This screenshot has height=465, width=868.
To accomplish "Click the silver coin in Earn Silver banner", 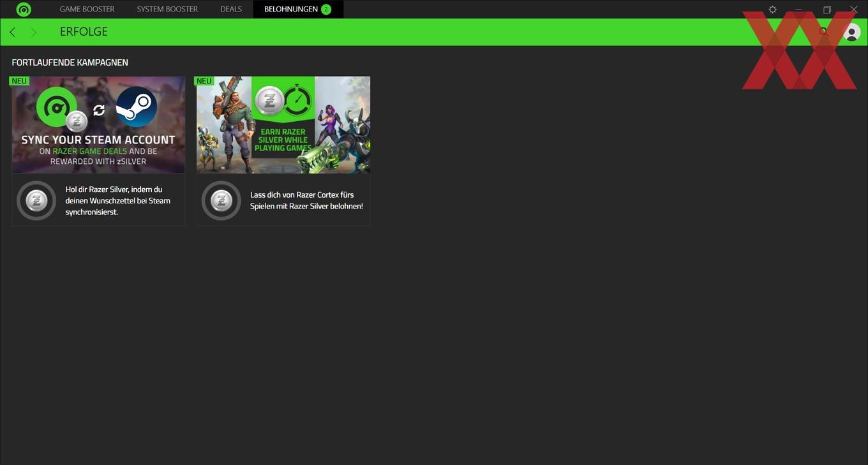I will pyautogui.click(x=269, y=101).
